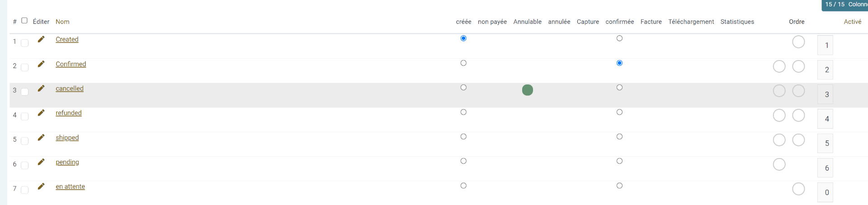Click the single order circle button for pending
Image resolution: width=868 pixels, height=205 pixels.
779,164
